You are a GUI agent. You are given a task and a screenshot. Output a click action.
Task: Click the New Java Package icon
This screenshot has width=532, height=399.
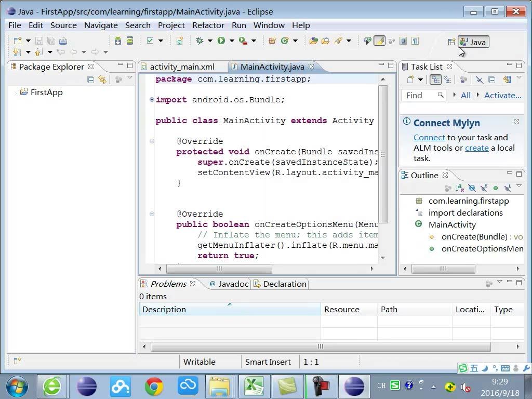272,41
